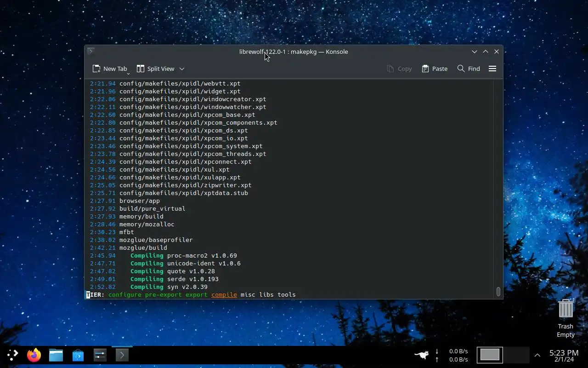
Task: Click the Konsole window icon in title bar
Action: point(90,52)
